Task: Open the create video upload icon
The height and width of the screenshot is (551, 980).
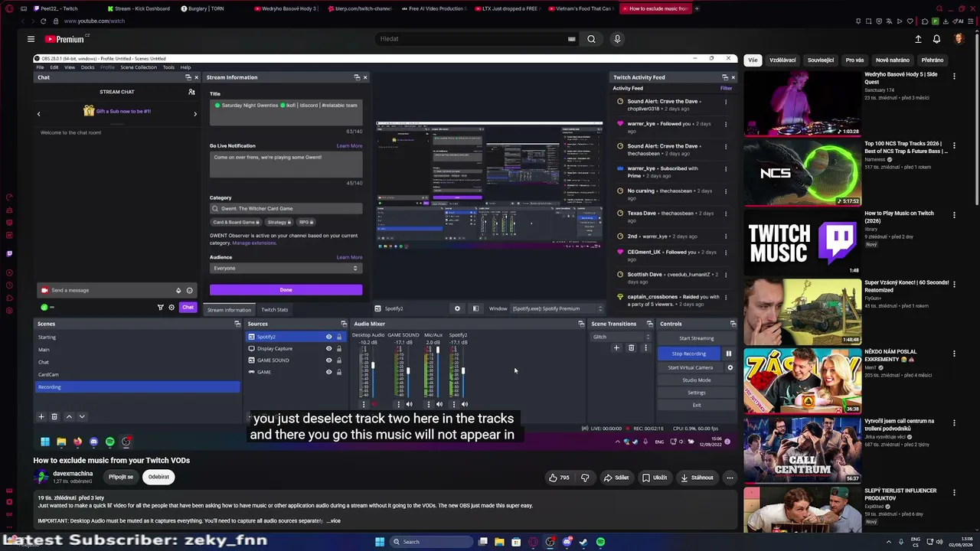Action: click(x=918, y=39)
